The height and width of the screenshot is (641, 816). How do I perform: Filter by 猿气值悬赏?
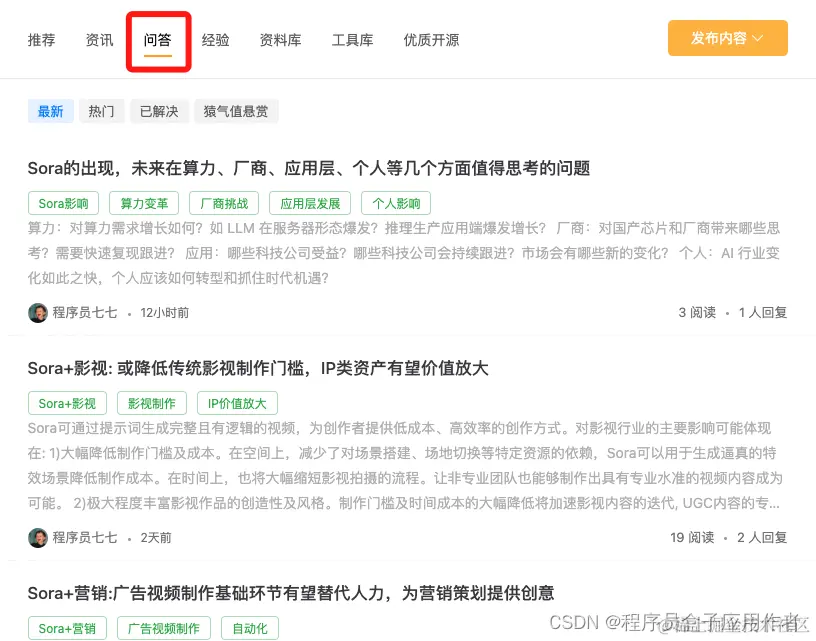tap(236, 111)
